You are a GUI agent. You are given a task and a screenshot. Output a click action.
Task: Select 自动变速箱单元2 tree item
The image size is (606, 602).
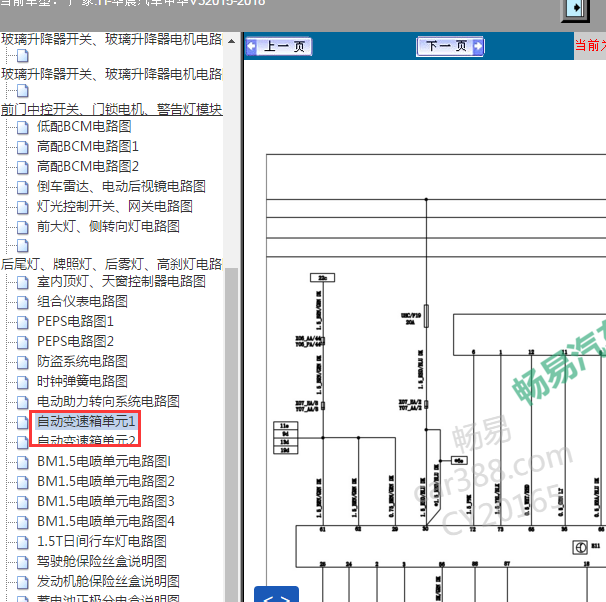pos(86,440)
